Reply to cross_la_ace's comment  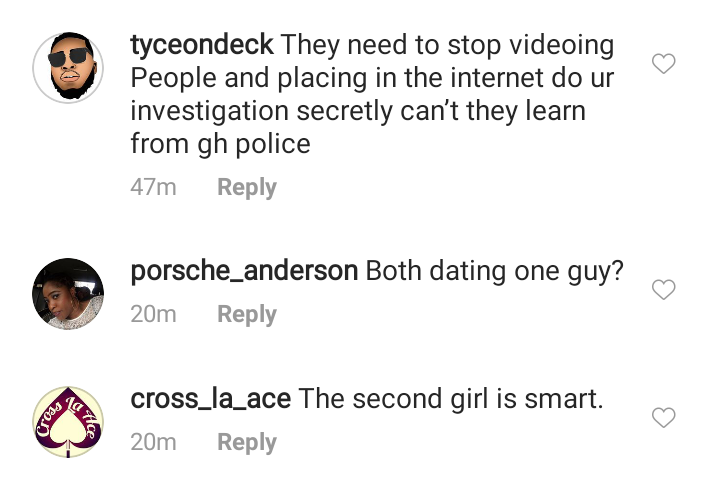(247, 442)
